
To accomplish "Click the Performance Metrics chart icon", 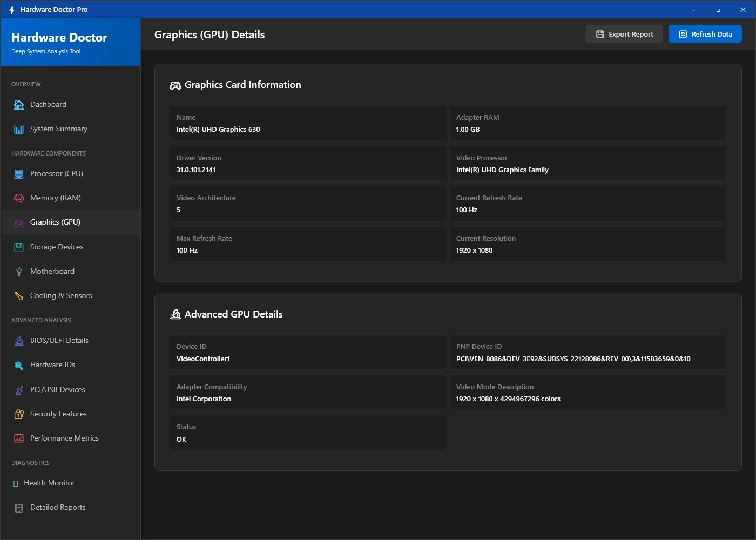I will 19,438.
